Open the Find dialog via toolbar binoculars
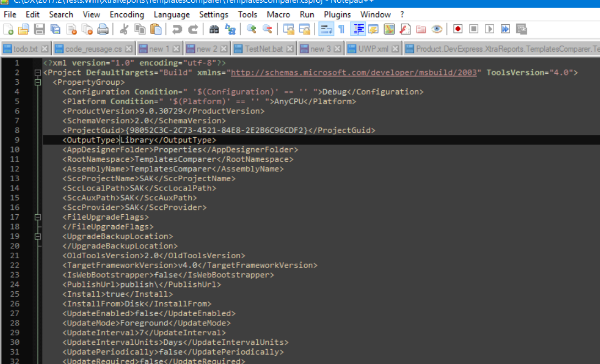This screenshot has height=364, width=600. [214, 29]
